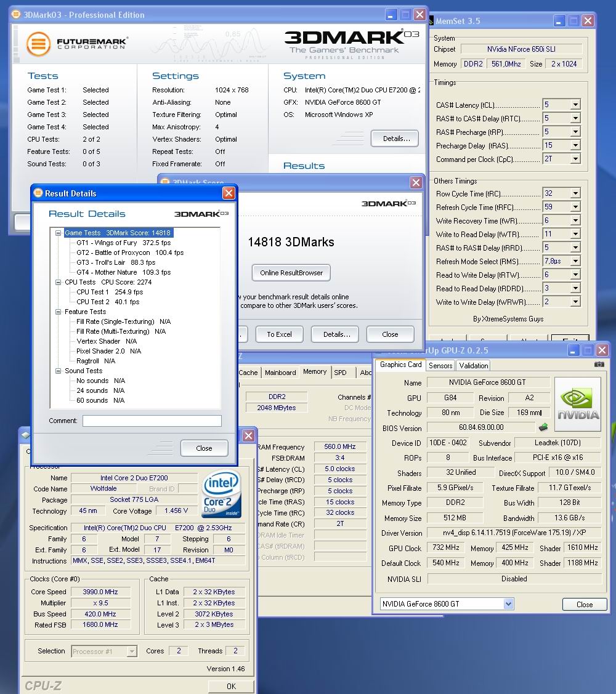Image resolution: width=616 pixels, height=694 pixels.
Task: Click the To Excel button
Action: pyautogui.click(x=280, y=334)
